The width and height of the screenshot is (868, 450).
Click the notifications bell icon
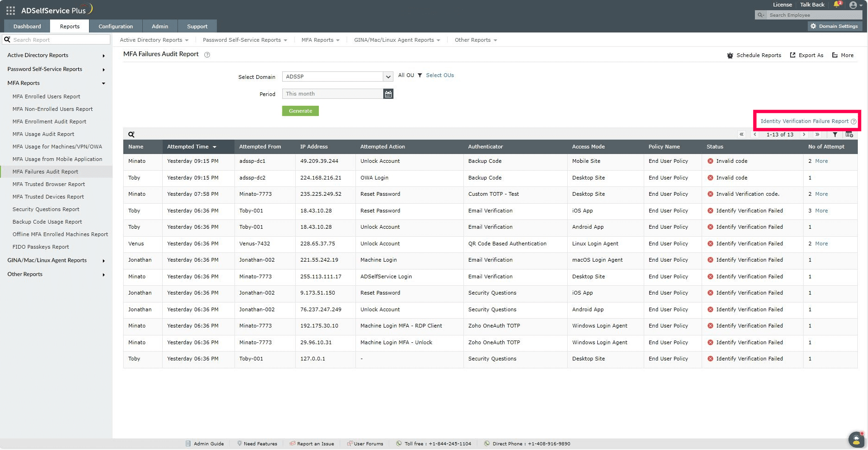pos(836,5)
